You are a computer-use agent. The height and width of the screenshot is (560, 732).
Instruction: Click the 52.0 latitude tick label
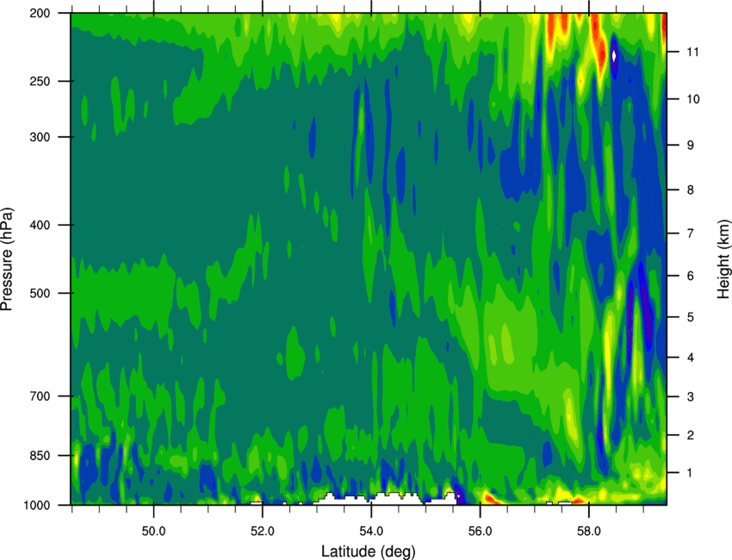click(263, 532)
